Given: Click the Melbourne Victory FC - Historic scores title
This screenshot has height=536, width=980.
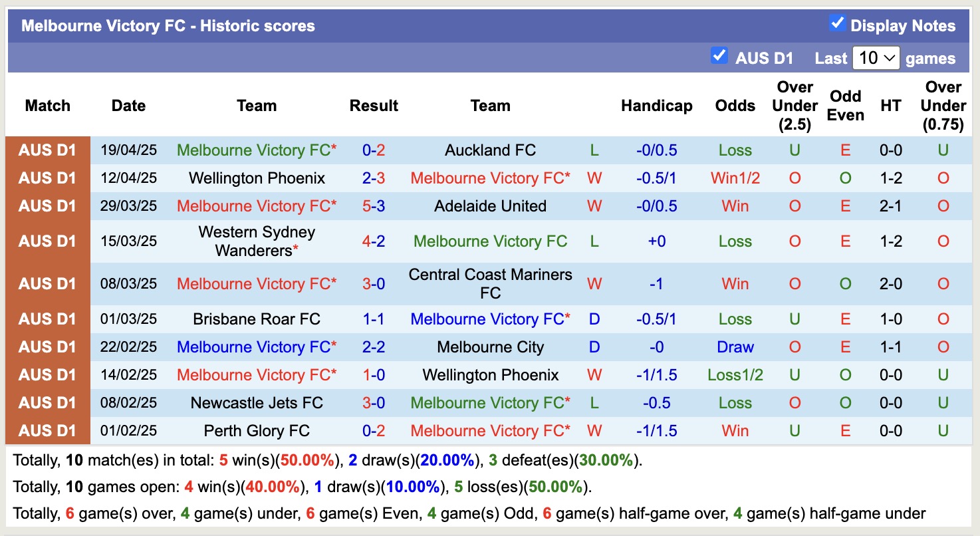Looking at the screenshot, I should point(167,25).
